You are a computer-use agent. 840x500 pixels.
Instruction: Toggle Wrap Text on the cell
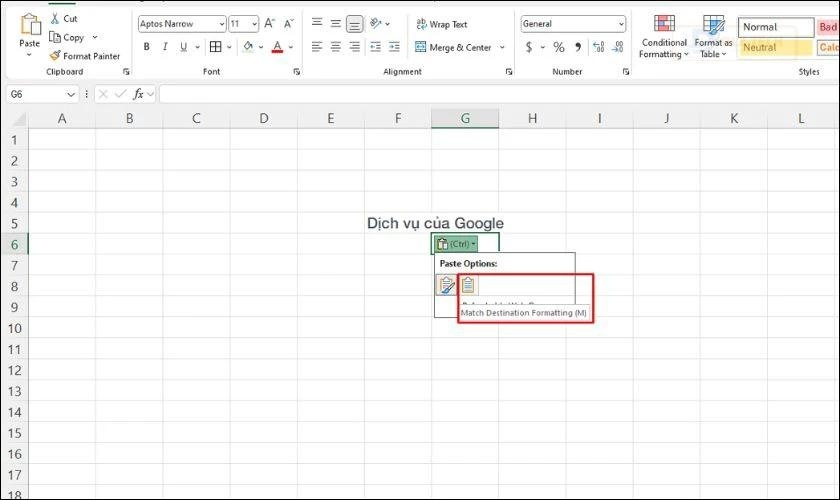441,24
